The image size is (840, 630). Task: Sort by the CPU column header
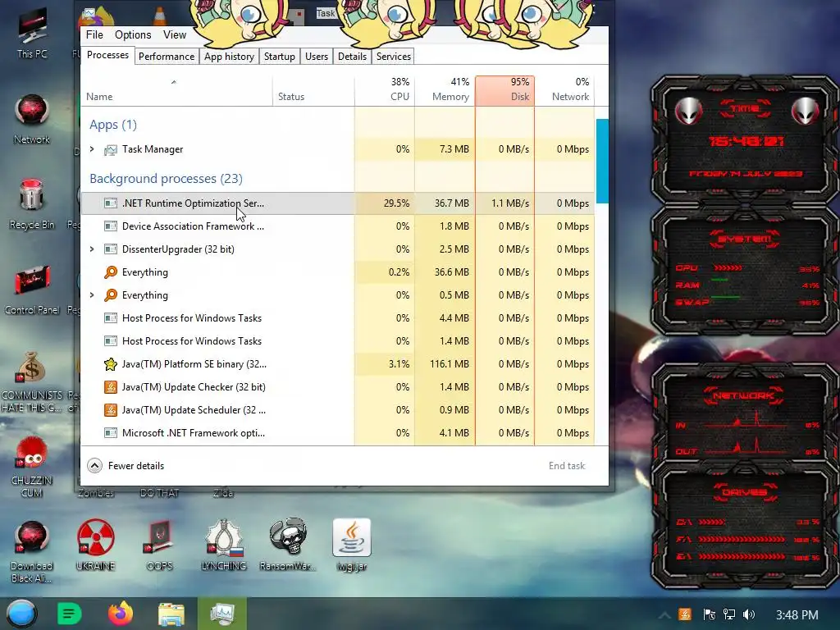[385, 90]
